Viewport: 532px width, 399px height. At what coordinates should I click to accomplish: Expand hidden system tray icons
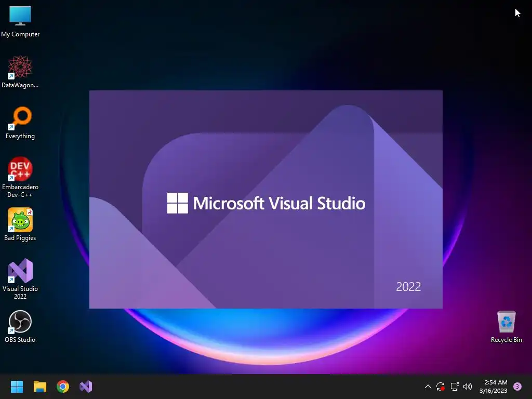click(x=428, y=387)
